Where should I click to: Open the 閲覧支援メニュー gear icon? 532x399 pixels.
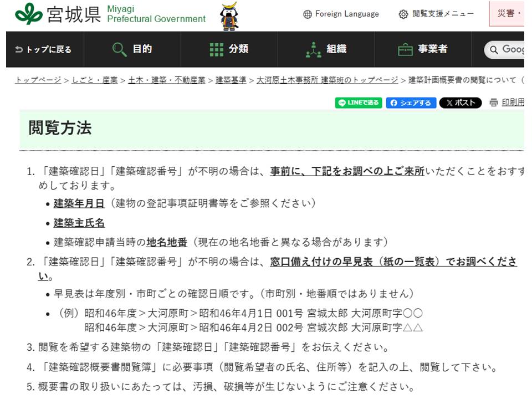coord(403,15)
